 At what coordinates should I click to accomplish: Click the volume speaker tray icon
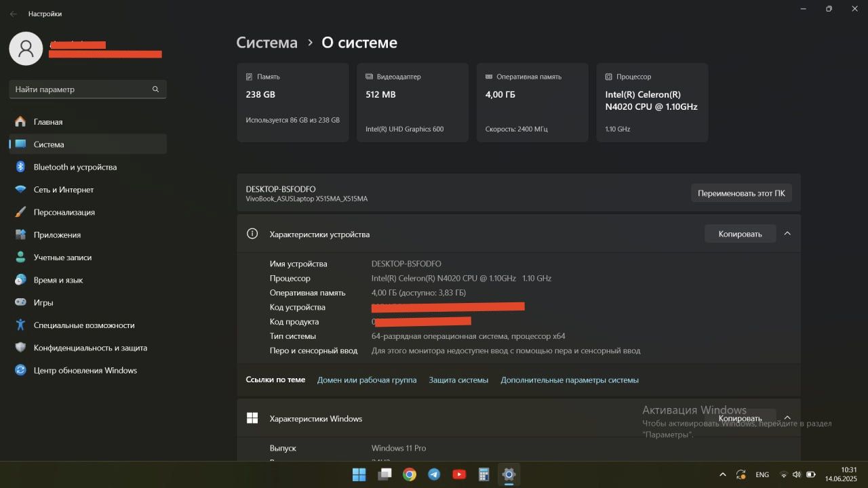click(x=796, y=474)
